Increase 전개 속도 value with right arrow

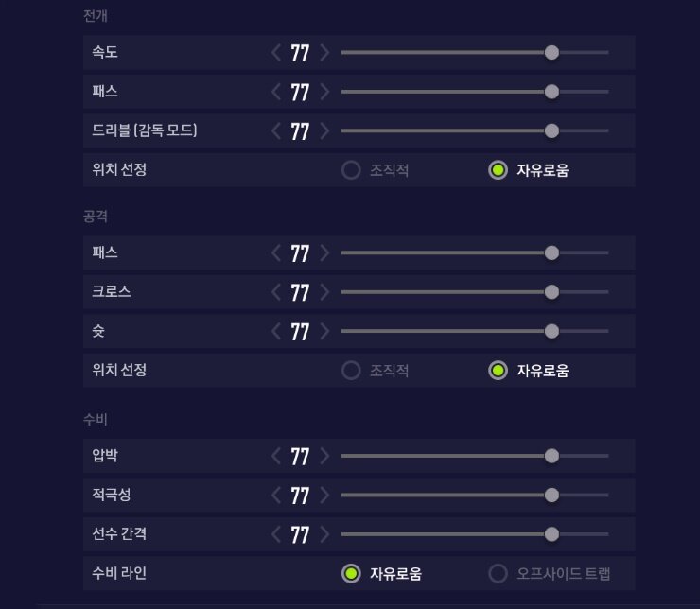tap(324, 53)
